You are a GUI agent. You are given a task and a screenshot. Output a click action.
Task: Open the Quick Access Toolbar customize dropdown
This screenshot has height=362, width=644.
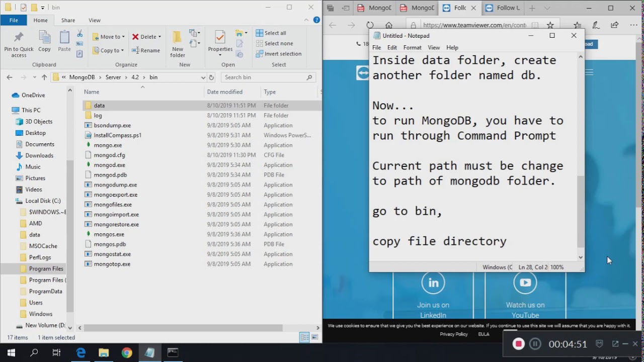click(43, 8)
